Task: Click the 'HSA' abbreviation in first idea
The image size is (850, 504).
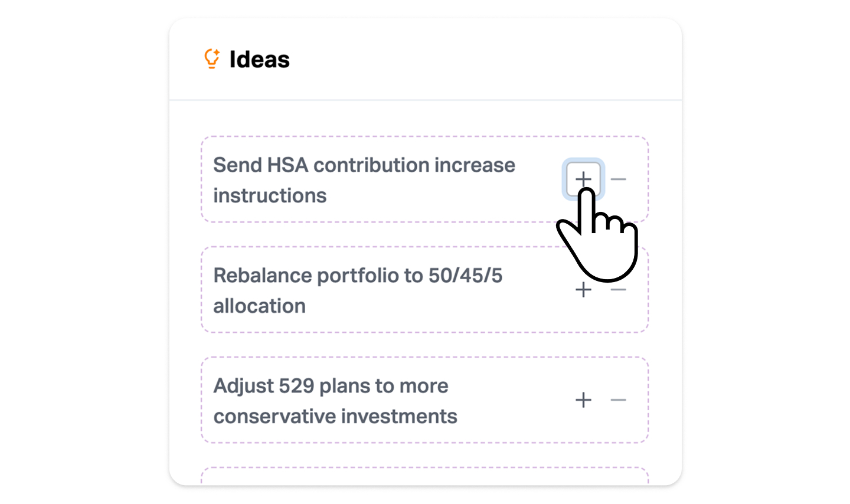Action: [x=287, y=165]
